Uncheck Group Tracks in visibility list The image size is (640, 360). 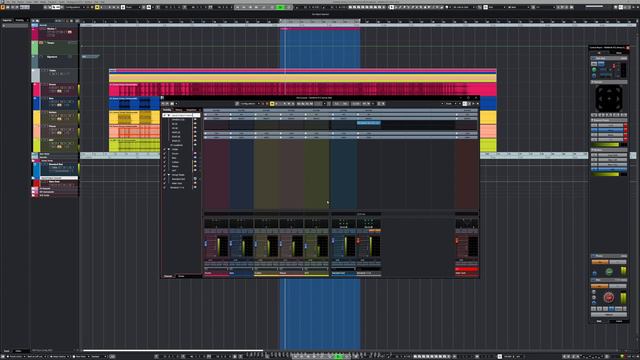click(164, 175)
